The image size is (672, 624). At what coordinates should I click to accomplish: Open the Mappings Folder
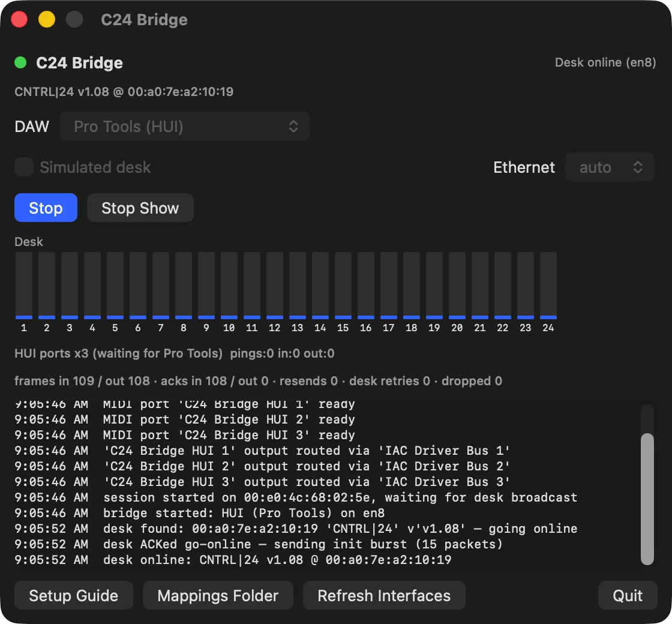point(218,595)
